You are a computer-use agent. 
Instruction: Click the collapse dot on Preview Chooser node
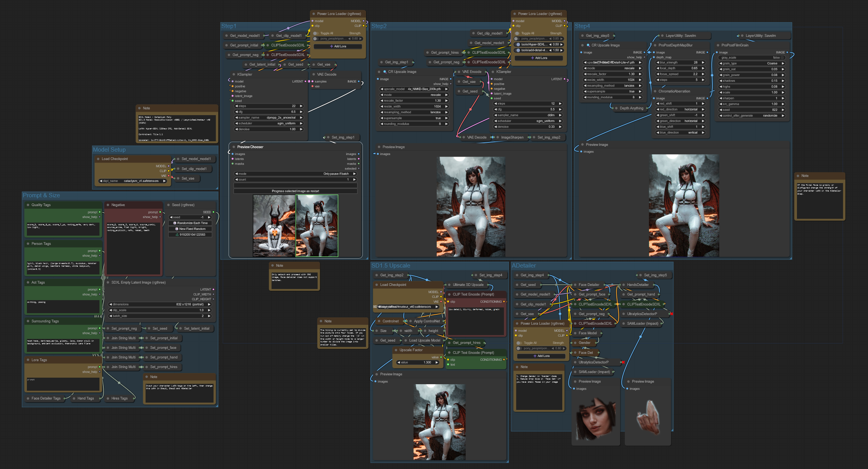point(234,147)
